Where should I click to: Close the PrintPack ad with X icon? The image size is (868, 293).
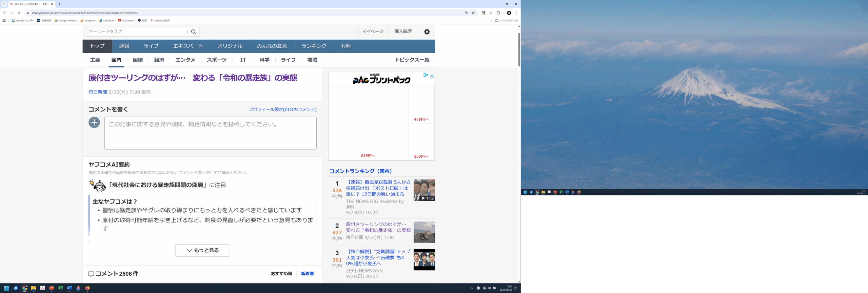pyautogui.click(x=432, y=76)
